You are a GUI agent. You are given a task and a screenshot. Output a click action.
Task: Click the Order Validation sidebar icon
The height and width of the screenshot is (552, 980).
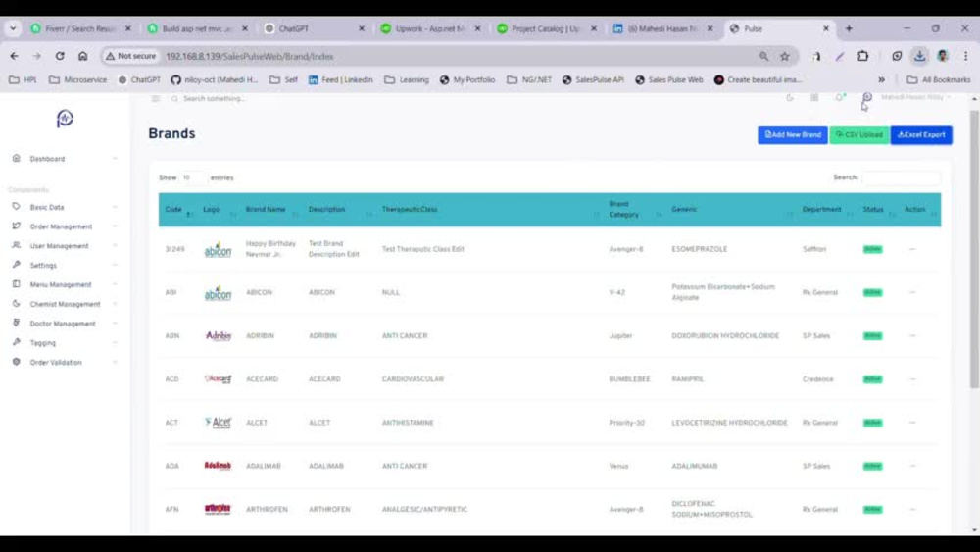(x=17, y=362)
